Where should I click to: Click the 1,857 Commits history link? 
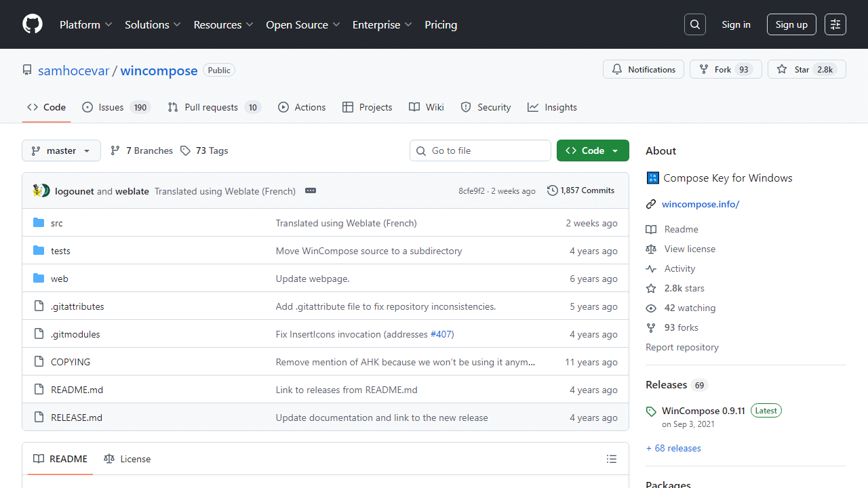(x=580, y=190)
